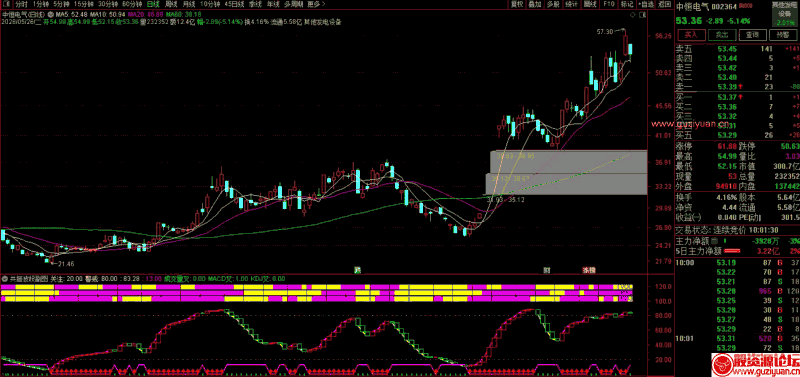The width and height of the screenshot is (800, 377).
Task: Click the 卖一 price 53.39
Action: [x=727, y=87]
